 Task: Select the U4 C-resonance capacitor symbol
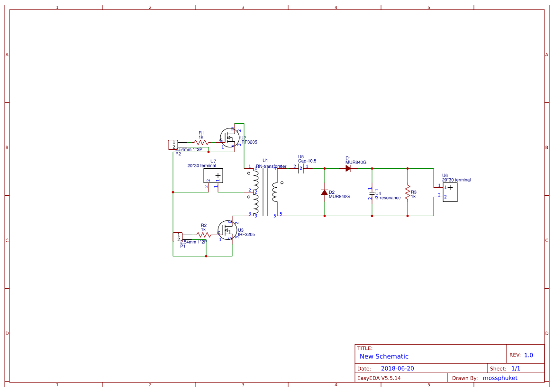(372, 193)
